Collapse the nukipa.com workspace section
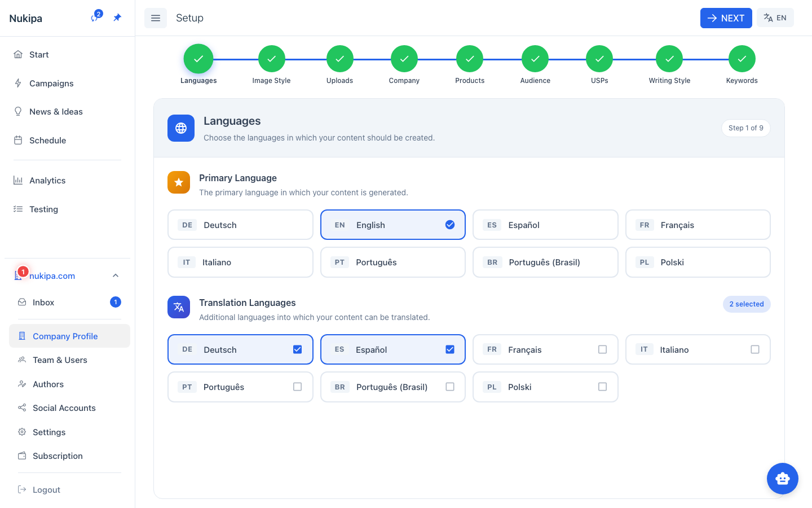 (116, 275)
